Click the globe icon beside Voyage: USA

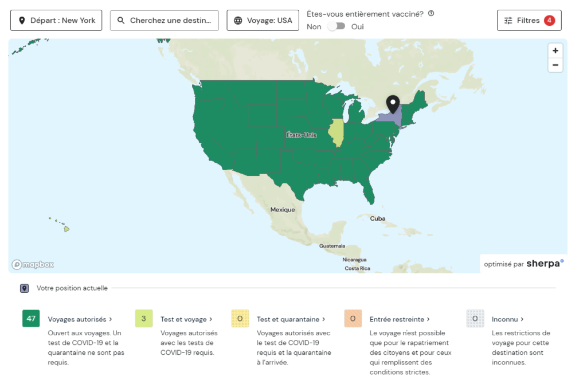tap(238, 21)
